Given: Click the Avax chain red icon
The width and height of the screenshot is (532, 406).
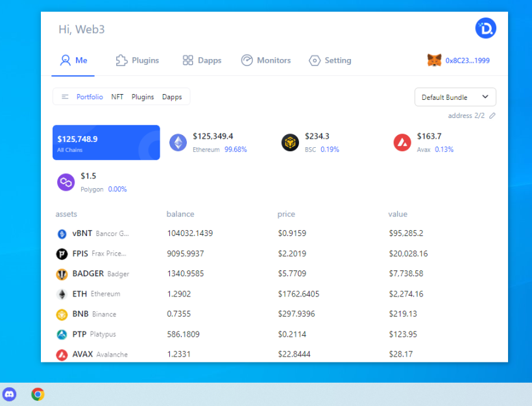Looking at the screenshot, I should pos(402,143).
